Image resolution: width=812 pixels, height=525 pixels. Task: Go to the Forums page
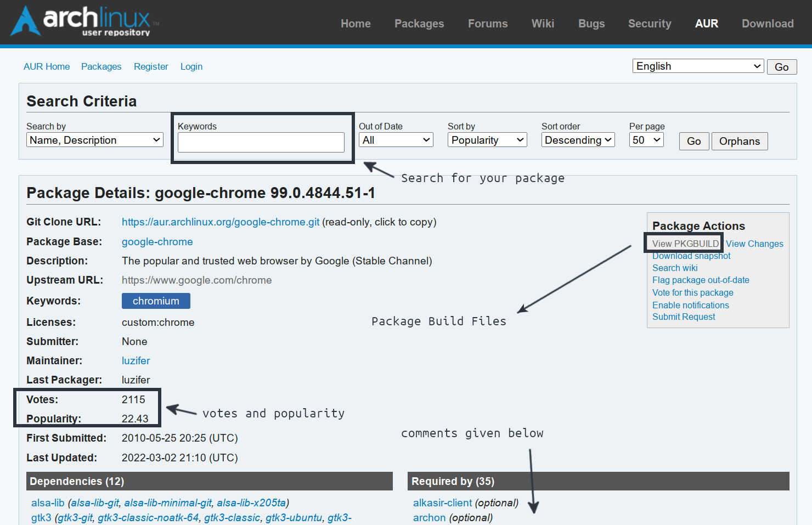(x=488, y=24)
